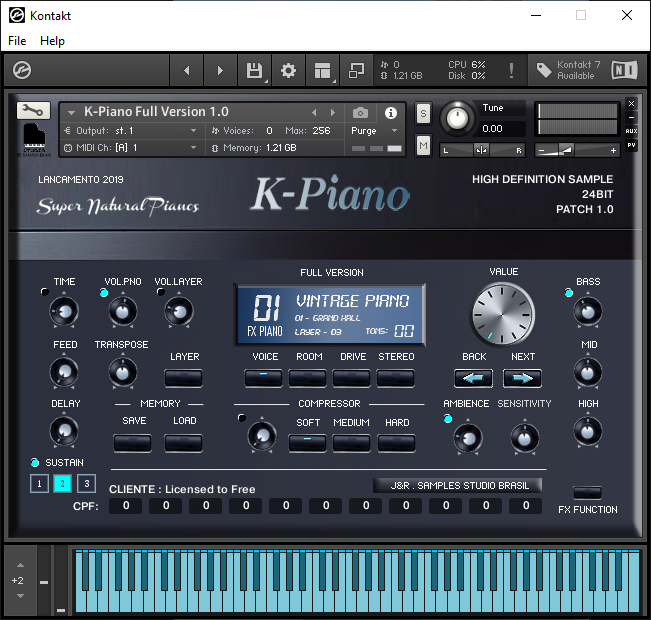This screenshot has height=620, width=651.
Task: Click the instrument volume slider
Action: pos(577,150)
